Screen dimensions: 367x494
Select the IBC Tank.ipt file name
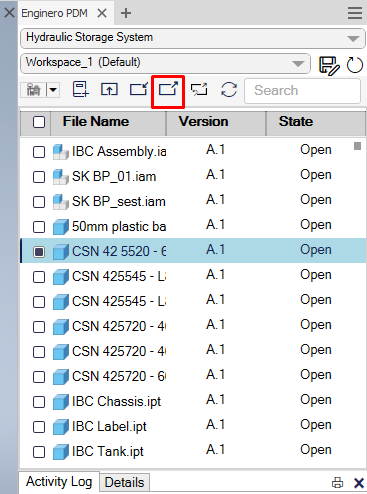point(108,452)
